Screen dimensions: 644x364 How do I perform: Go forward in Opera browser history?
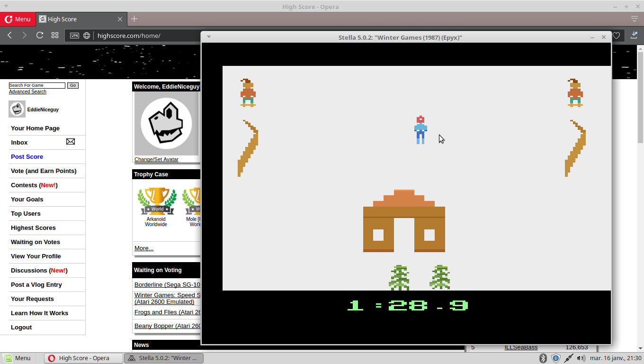click(25, 35)
